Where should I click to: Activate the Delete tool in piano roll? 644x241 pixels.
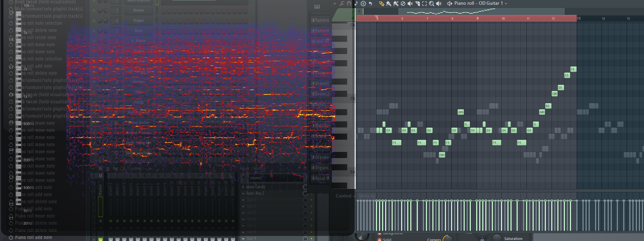click(x=403, y=3)
